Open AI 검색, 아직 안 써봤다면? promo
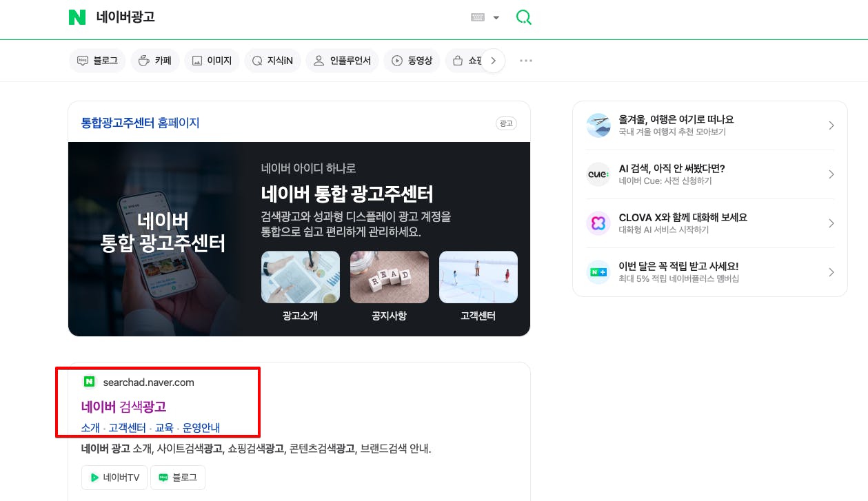Viewport: 868px width, 501px height. tap(672, 168)
